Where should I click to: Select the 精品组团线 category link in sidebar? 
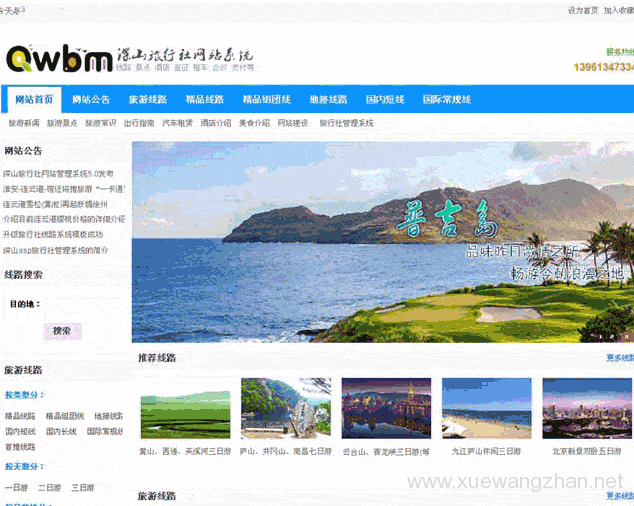click(65, 416)
